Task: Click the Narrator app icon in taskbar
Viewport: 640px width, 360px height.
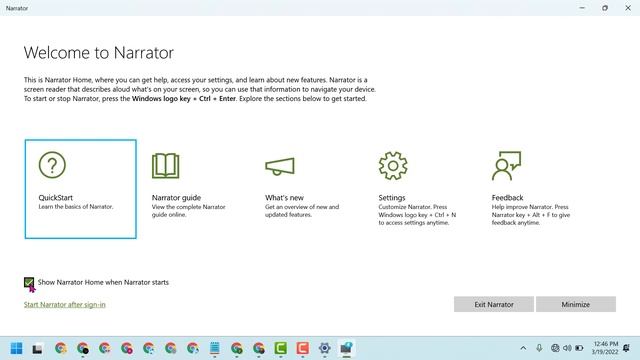Action: (x=346, y=348)
